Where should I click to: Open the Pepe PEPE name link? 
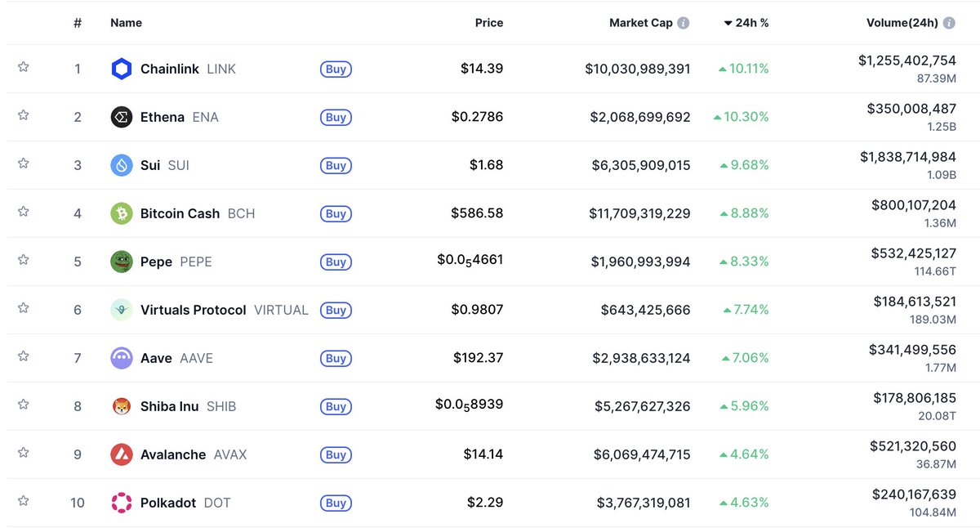(176, 262)
